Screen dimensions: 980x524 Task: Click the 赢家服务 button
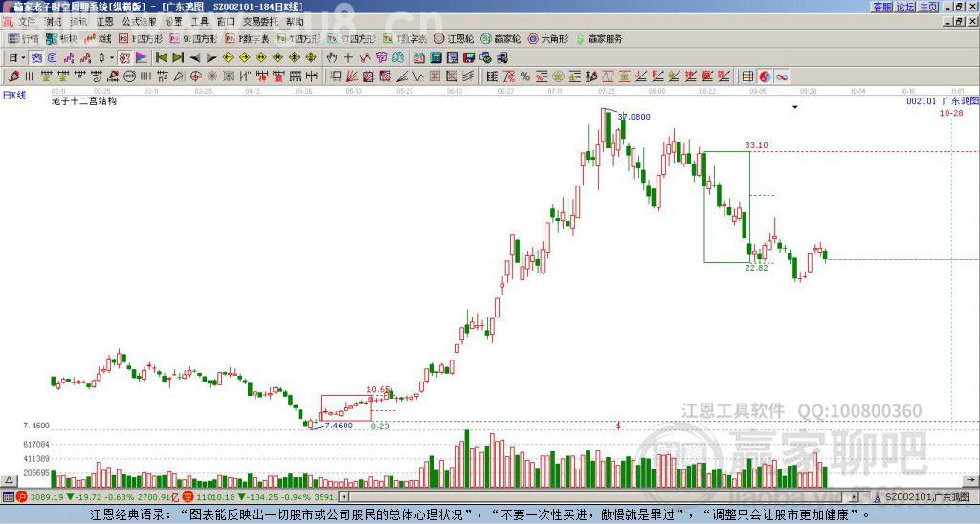click(599, 38)
